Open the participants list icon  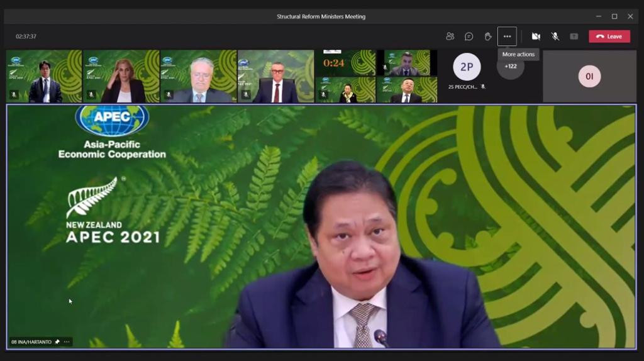450,36
